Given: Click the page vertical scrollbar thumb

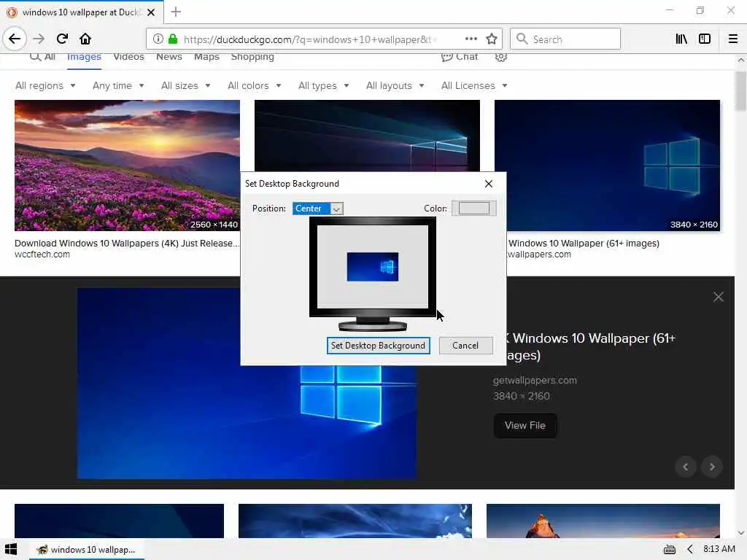Looking at the screenshot, I should click(x=741, y=91).
